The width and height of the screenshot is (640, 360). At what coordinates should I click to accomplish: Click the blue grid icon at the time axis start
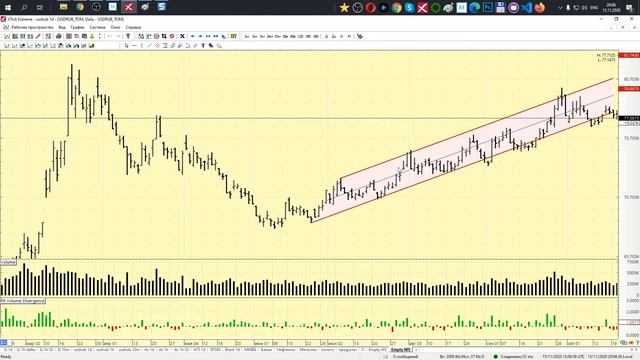pos(4,342)
